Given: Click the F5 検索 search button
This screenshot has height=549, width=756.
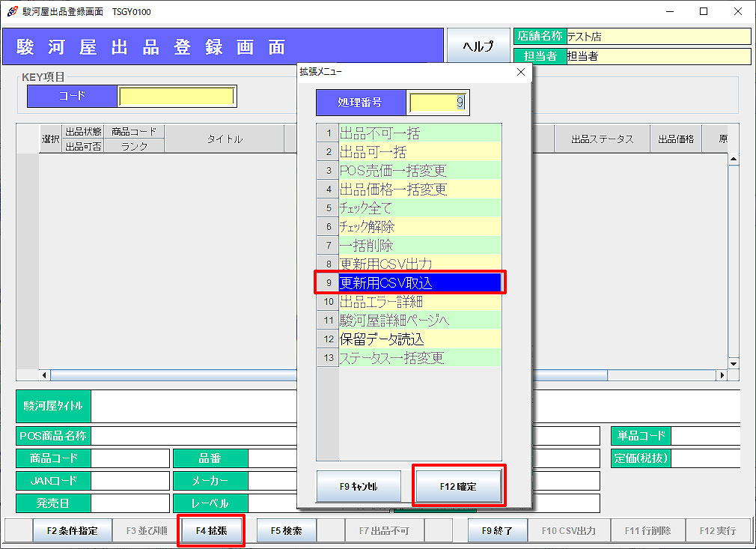Looking at the screenshot, I should (x=286, y=530).
